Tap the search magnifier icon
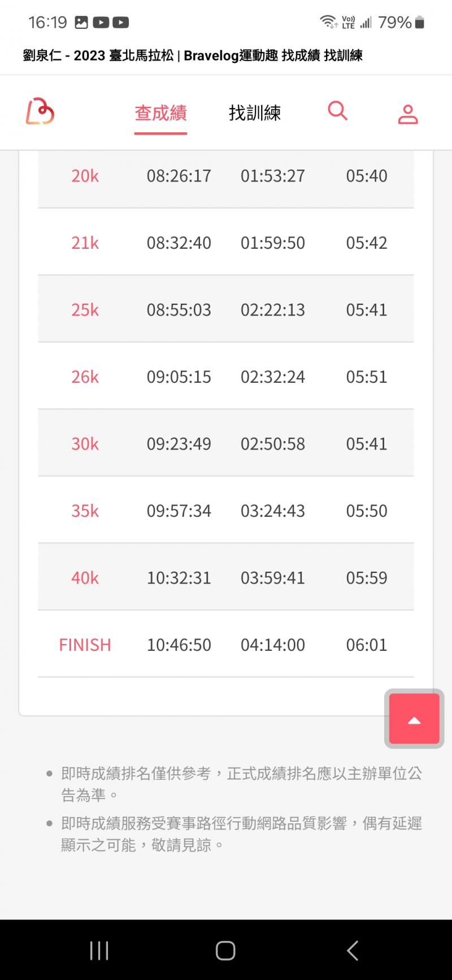The image size is (452, 980). point(337,110)
